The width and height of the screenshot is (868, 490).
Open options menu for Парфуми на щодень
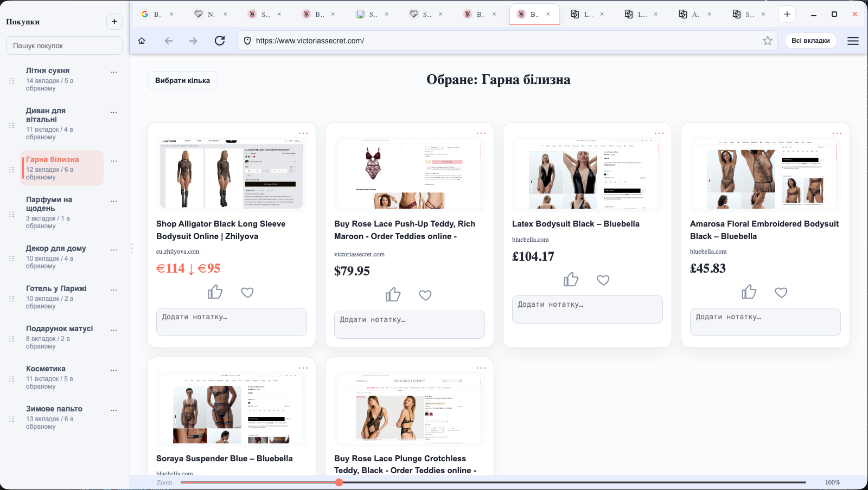click(113, 201)
